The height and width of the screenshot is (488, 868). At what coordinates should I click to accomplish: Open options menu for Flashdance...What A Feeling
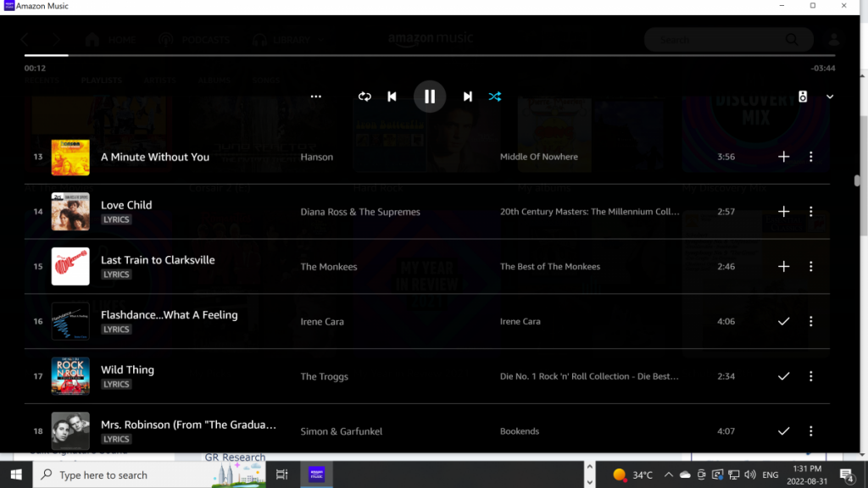pyautogui.click(x=811, y=321)
